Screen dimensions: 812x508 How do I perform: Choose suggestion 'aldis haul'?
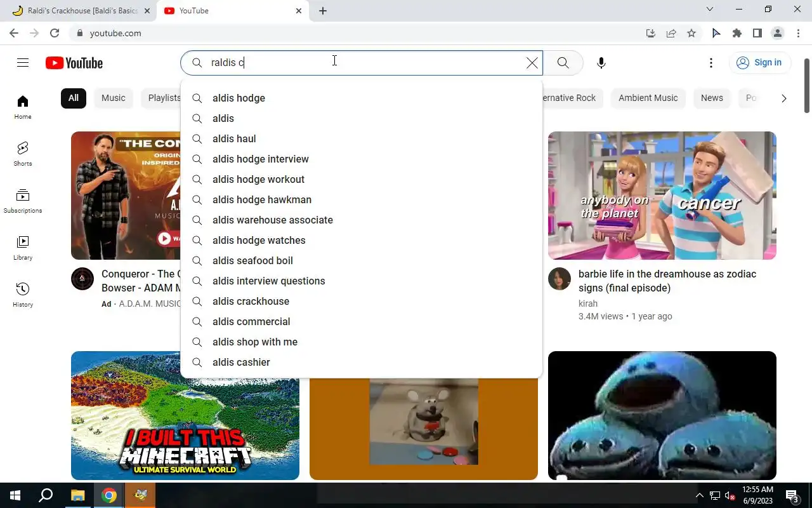pos(362,138)
